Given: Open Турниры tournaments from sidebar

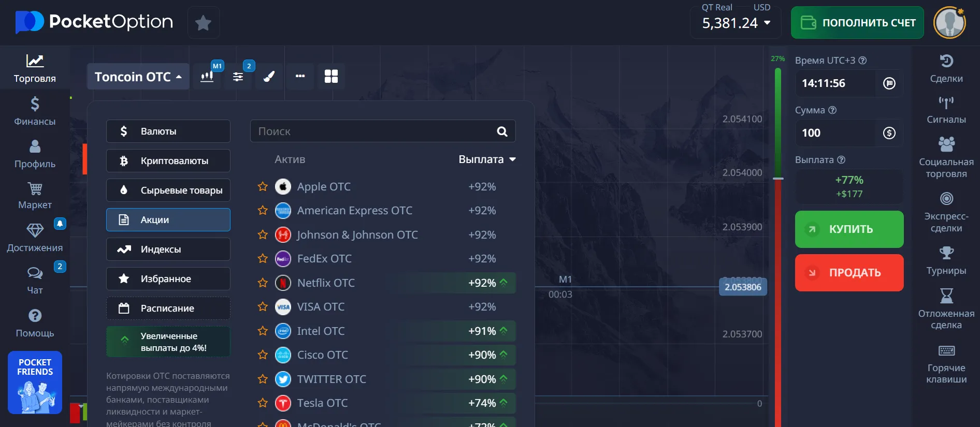Looking at the screenshot, I should pos(946,261).
